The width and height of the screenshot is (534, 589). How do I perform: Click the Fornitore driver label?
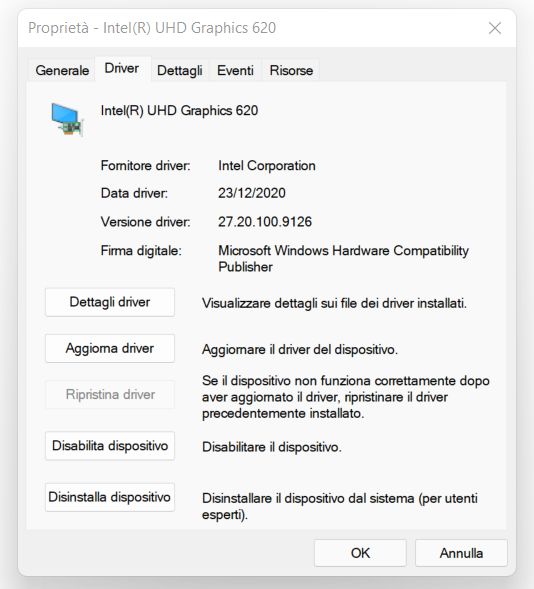click(x=145, y=166)
